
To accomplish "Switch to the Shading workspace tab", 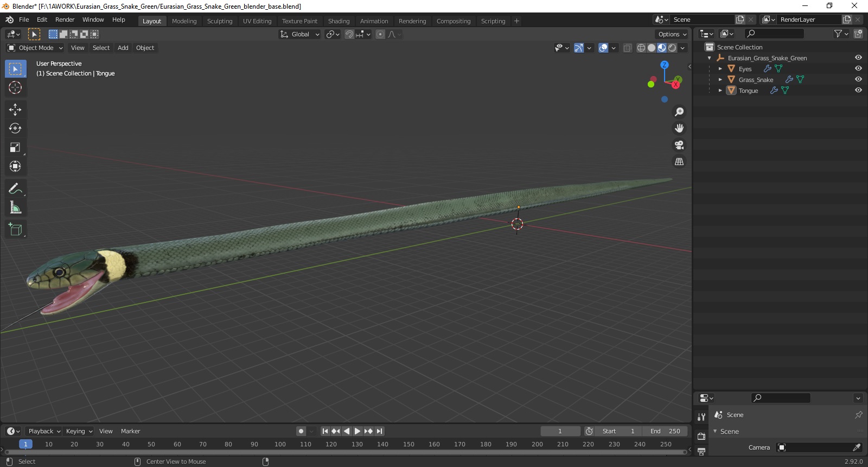I will [339, 21].
